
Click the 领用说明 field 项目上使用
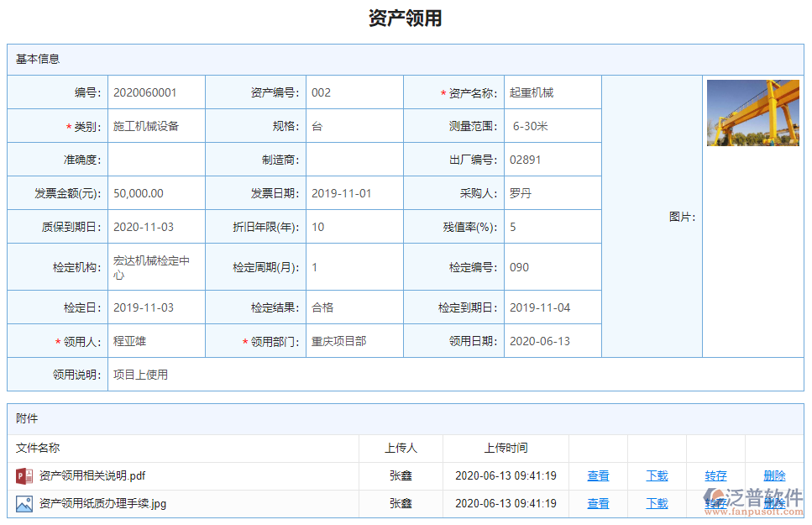140,375
